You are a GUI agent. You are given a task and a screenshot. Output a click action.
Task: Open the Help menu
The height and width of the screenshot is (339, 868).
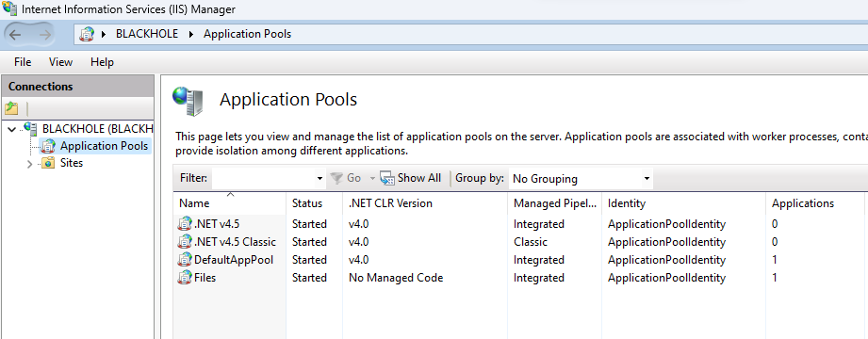[102, 62]
